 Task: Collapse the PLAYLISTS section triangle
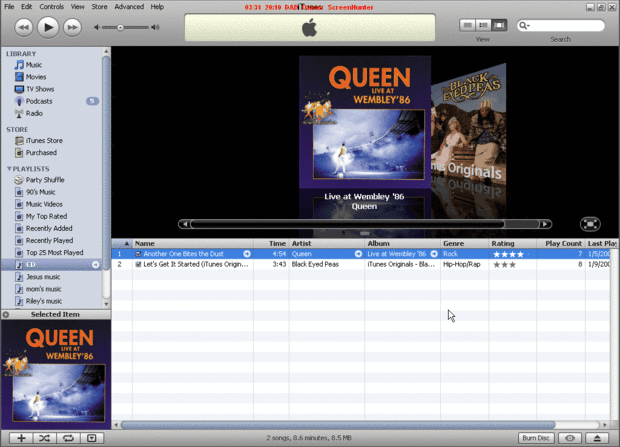click(x=9, y=169)
